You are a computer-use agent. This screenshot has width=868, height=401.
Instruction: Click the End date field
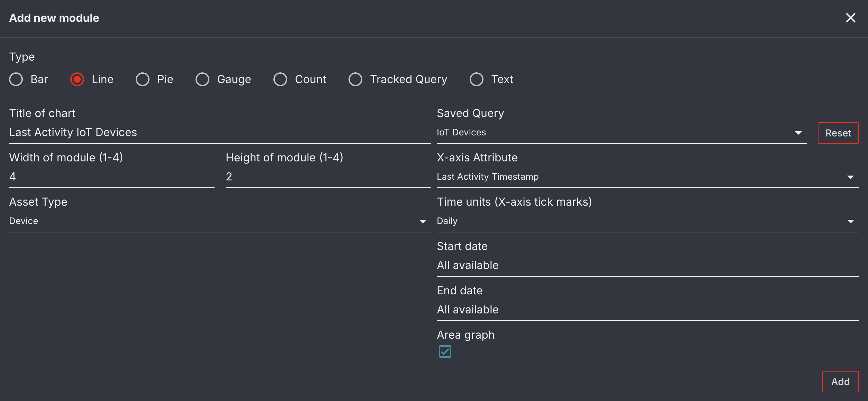[x=648, y=310]
